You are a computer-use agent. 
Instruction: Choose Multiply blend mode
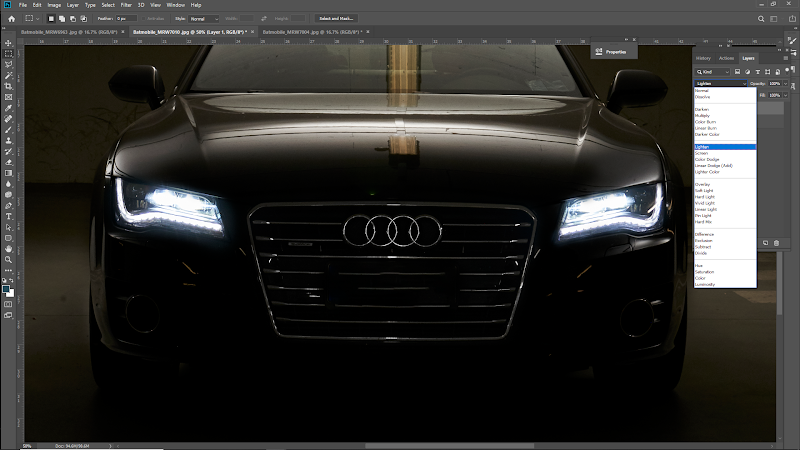click(702, 116)
